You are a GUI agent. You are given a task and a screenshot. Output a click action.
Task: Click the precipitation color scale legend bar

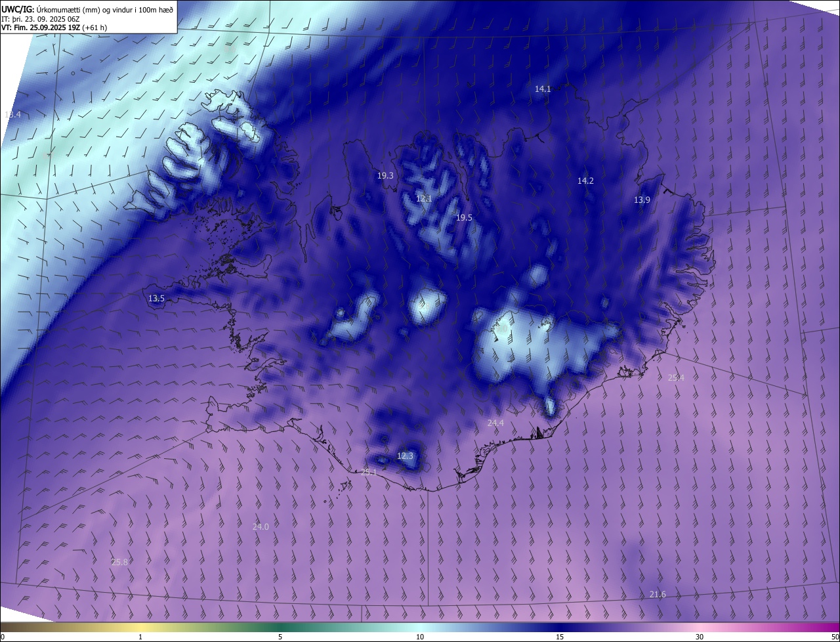(x=420, y=627)
